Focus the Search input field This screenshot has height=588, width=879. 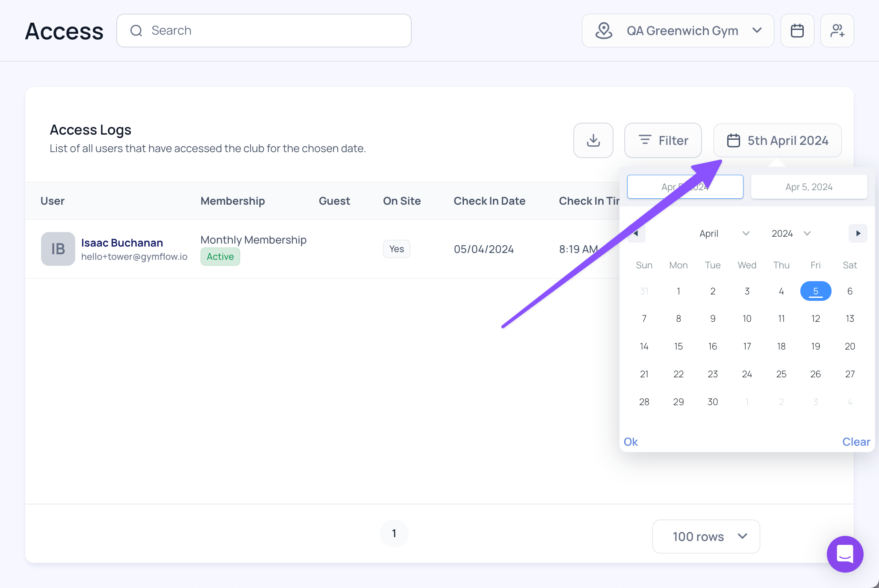coord(264,31)
